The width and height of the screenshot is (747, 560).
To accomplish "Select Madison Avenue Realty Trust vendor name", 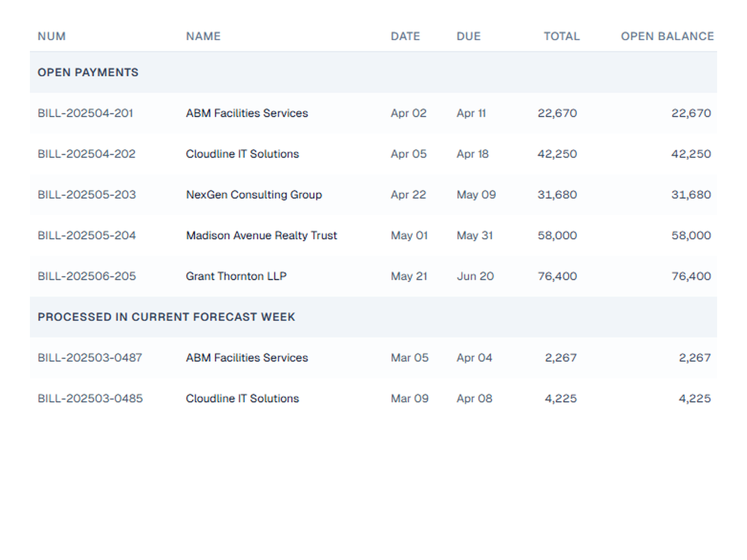I will point(261,235).
